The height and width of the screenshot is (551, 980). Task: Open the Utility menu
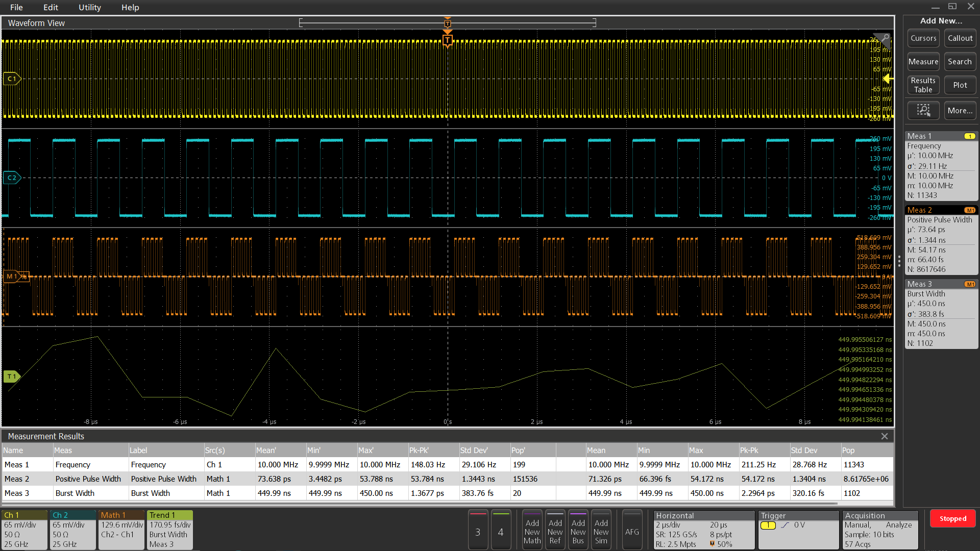point(90,7)
